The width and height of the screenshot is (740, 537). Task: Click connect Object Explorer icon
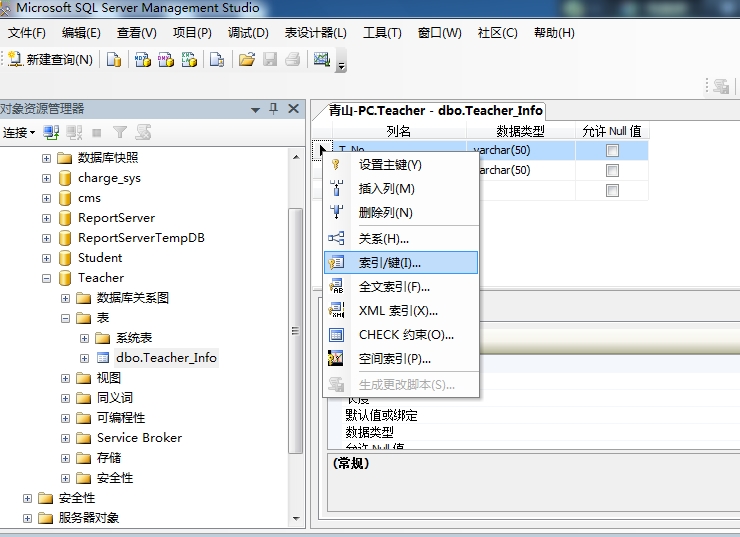[x=51, y=133]
